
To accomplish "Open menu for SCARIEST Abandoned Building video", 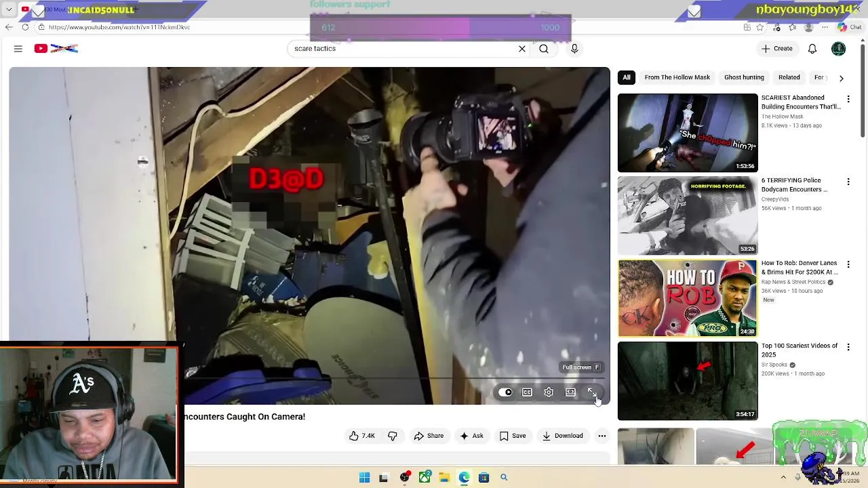I will tap(848, 99).
